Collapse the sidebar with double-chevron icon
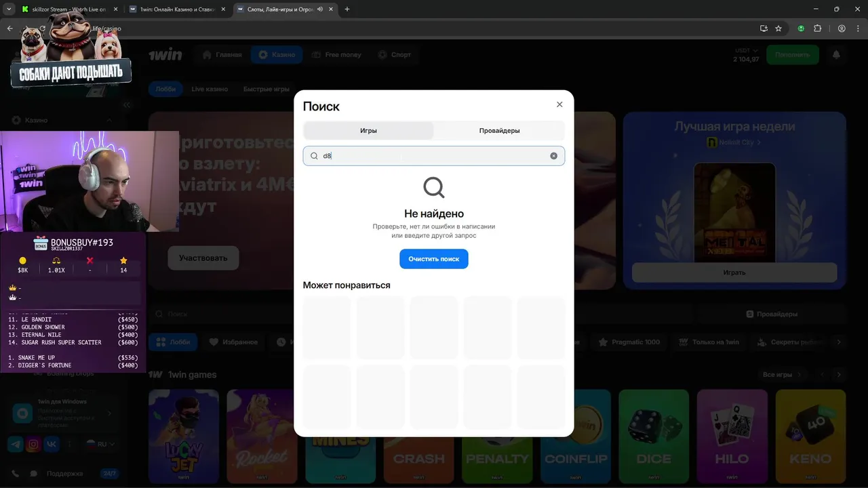This screenshot has height=488, width=868. coord(127,105)
